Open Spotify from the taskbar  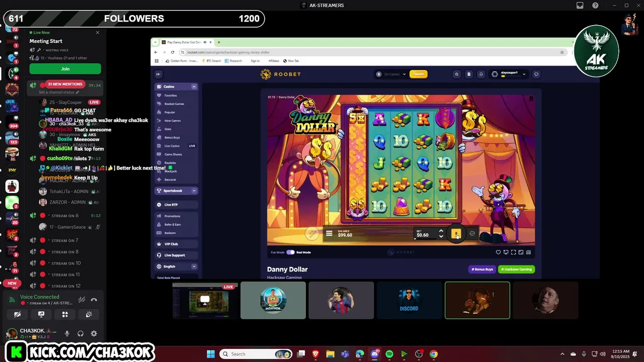point(389,354)
